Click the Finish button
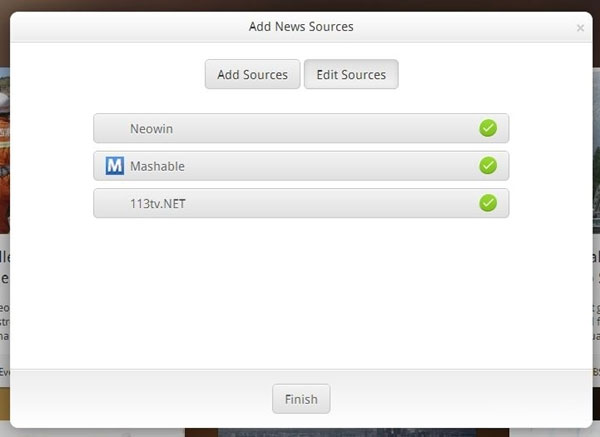 tap(301, 399)
